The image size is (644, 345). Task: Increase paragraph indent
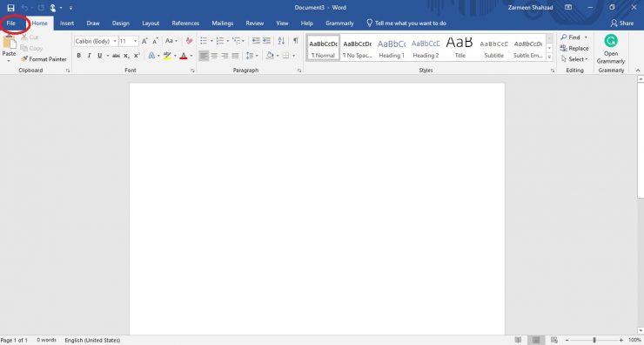(x=266, y=41)
